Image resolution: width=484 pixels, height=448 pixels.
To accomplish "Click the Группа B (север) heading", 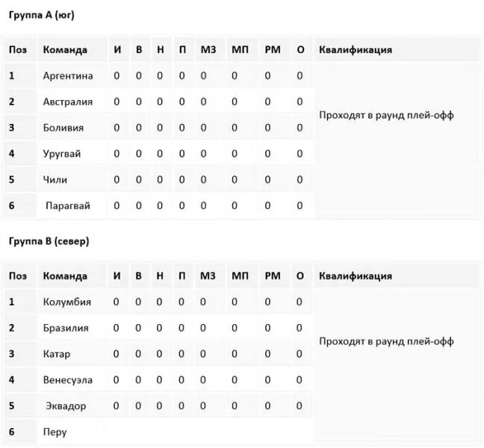I will pos(49,241).
